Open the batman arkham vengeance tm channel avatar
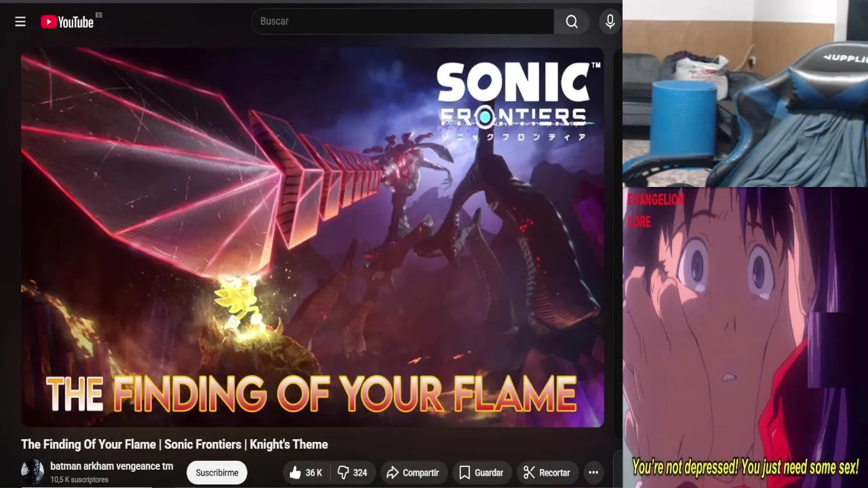The image size is (868, 488). tap(33, 472)
